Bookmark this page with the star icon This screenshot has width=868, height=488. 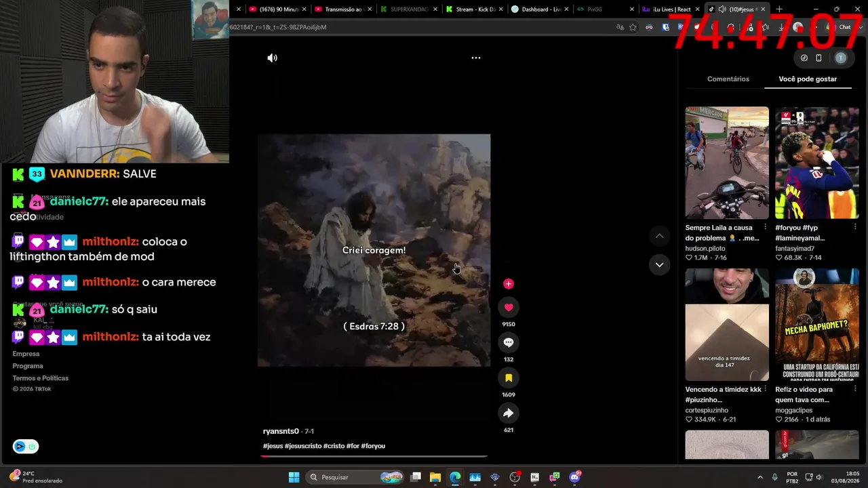click(633, 27)
